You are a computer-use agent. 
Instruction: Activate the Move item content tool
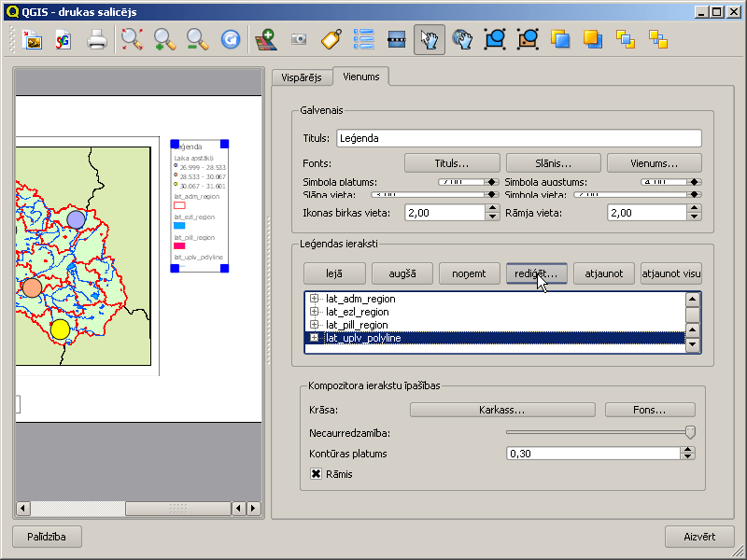tap(462, 40)
